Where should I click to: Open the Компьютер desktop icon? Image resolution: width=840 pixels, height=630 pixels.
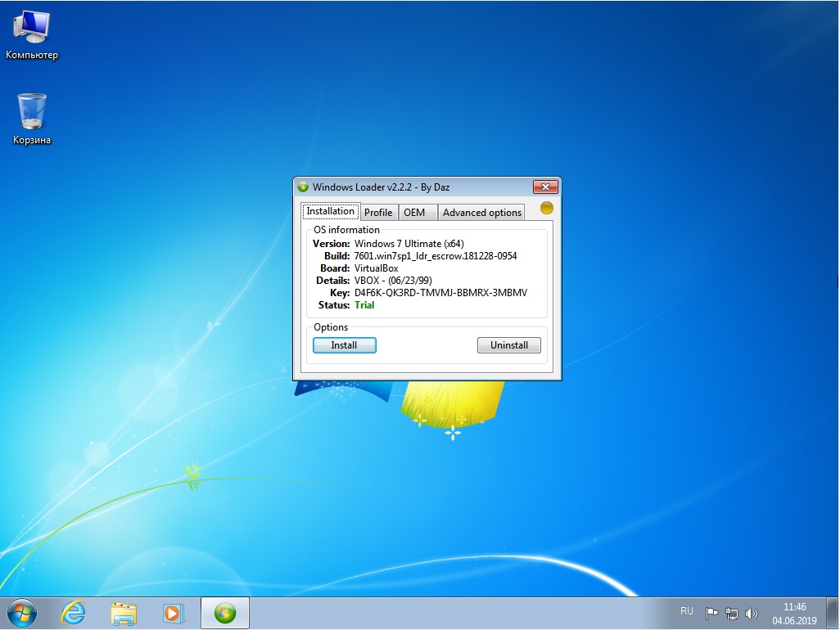click(x=31, y=34)
